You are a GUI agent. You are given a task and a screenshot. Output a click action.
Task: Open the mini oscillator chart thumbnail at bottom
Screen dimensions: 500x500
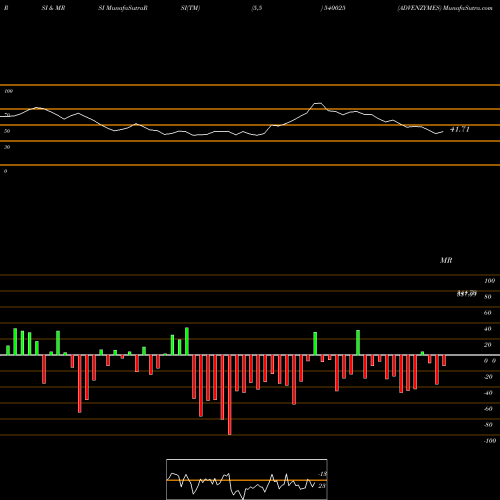(247, 479)
